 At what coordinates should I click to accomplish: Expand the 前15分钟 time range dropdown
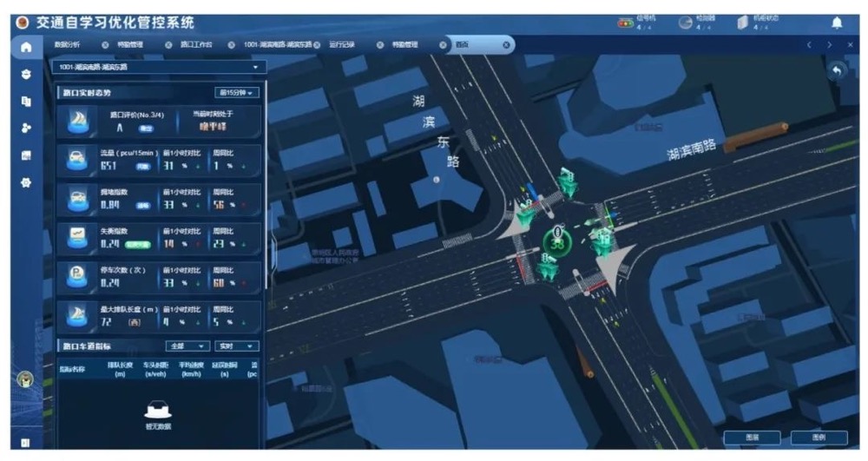click(237, 93)
